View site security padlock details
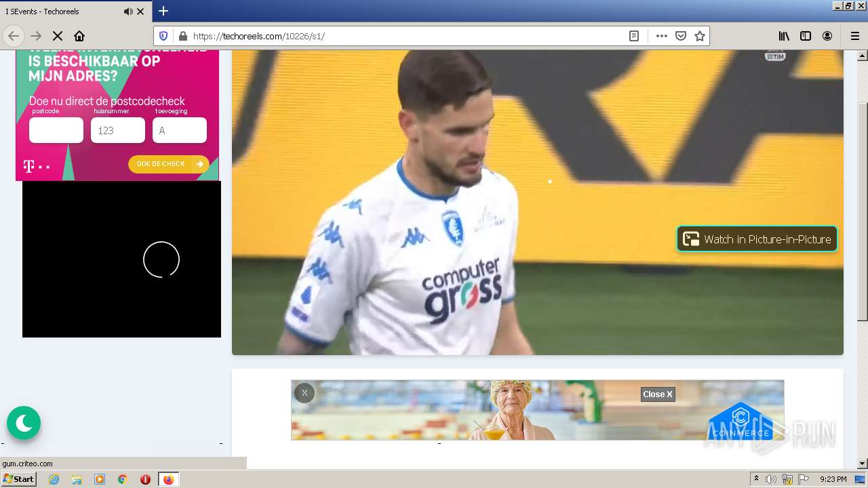868x488 pixels. coord(182,36)
